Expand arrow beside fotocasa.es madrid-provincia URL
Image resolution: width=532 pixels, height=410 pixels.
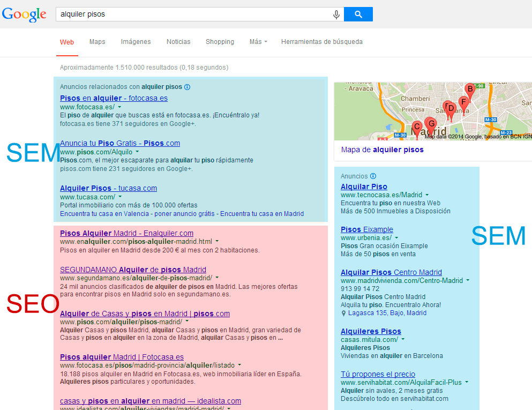pos(239,365)
